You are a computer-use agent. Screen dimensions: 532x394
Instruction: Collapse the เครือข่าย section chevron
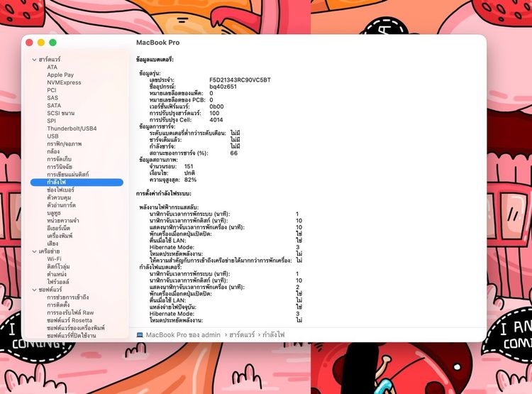point(34,251)
